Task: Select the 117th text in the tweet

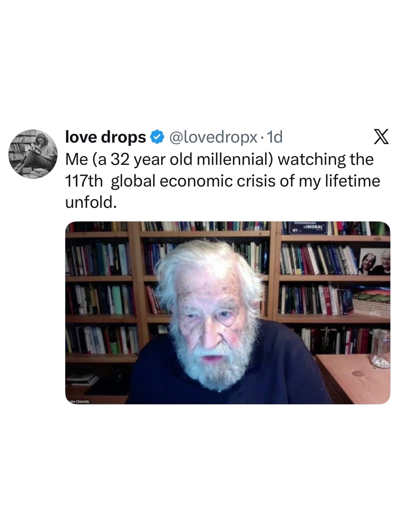Action: pos(84,181)
